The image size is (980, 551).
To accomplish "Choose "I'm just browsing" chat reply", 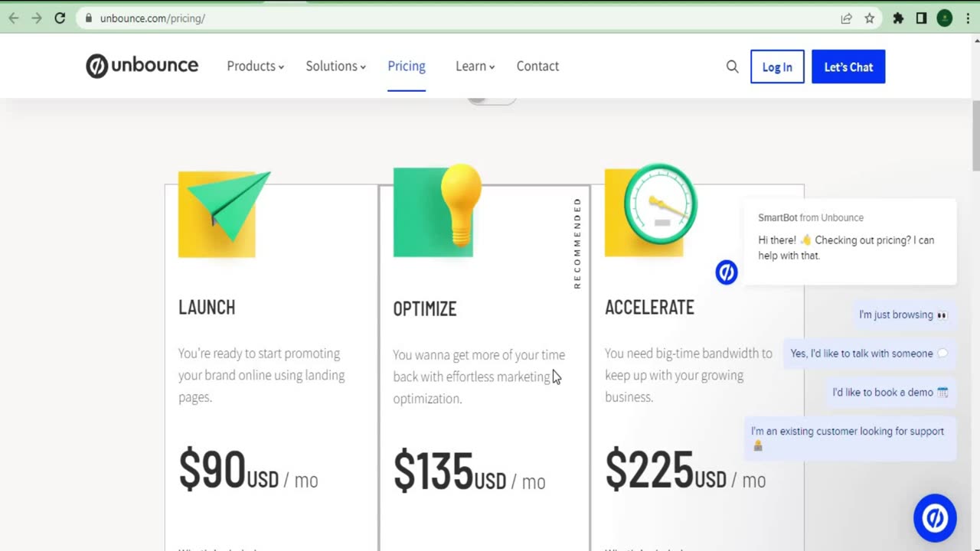I will point(903,315).
